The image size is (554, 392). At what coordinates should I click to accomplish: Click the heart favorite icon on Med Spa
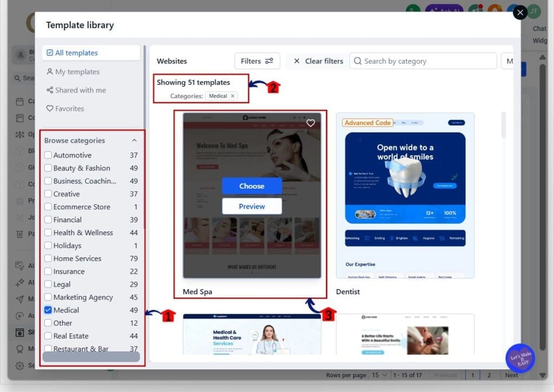tap(310, 123)
